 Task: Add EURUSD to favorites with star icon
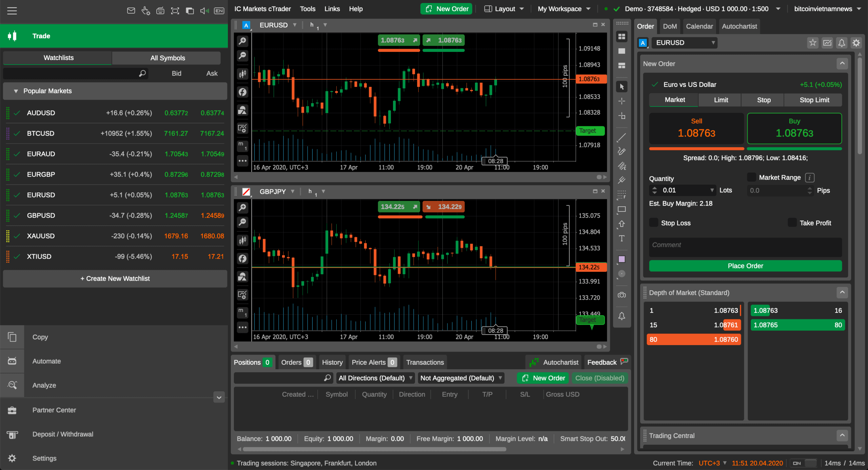pyautogui.click(x=813, y=43)
